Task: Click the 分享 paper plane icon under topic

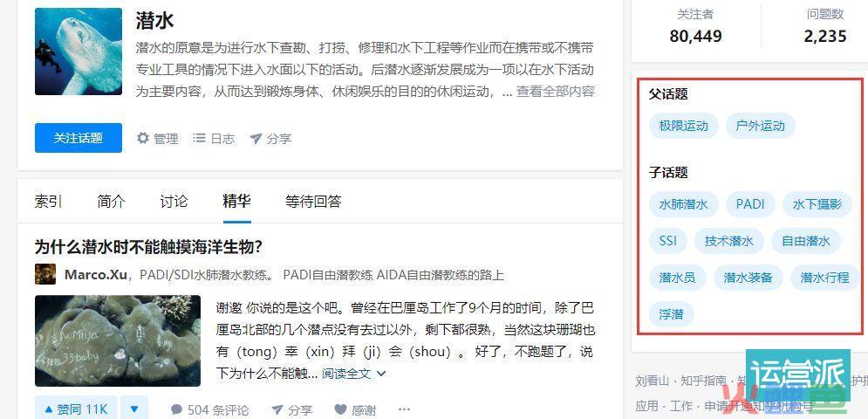Action: click(256, 139)
